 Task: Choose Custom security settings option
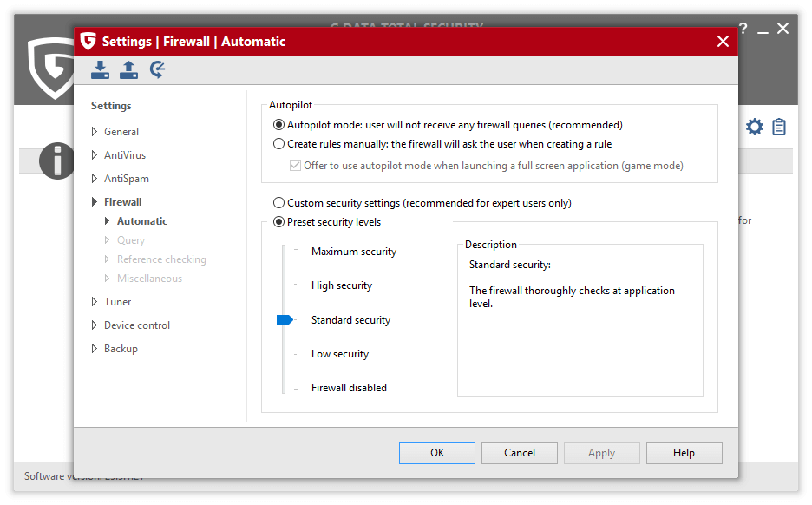coord(278,203)
